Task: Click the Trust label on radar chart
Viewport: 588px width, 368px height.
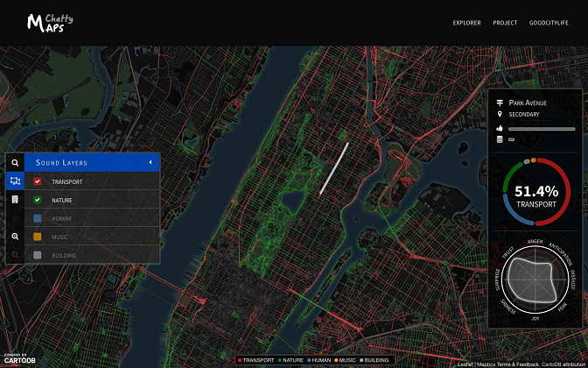Action: click(x=507, y=253)
